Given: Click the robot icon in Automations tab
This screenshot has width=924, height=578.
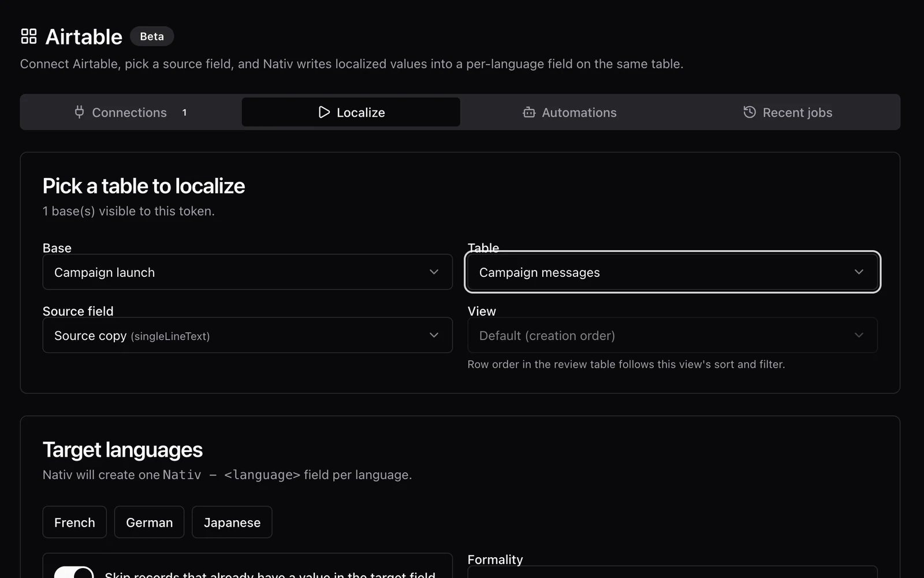Looking at the screenshot, I should (529, 112).
